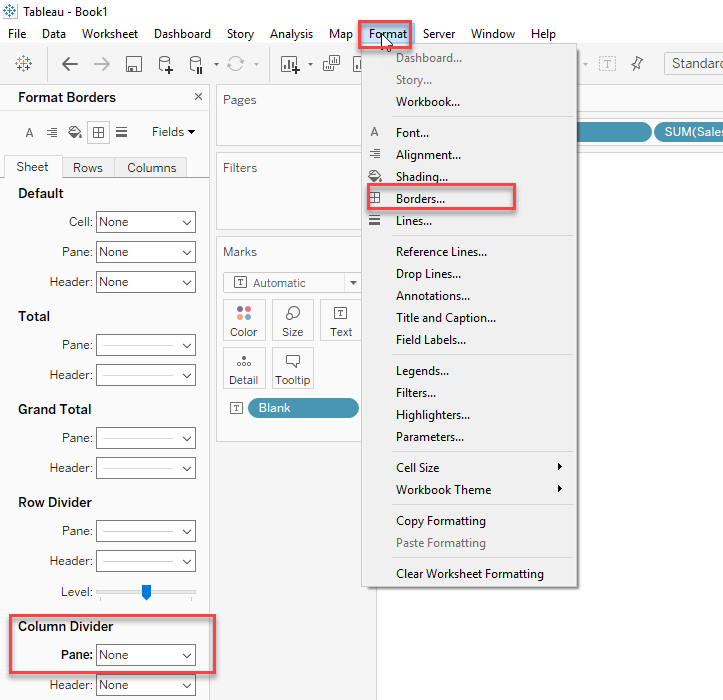Click the Save floppy disk icon

click(x=133, y=64)
